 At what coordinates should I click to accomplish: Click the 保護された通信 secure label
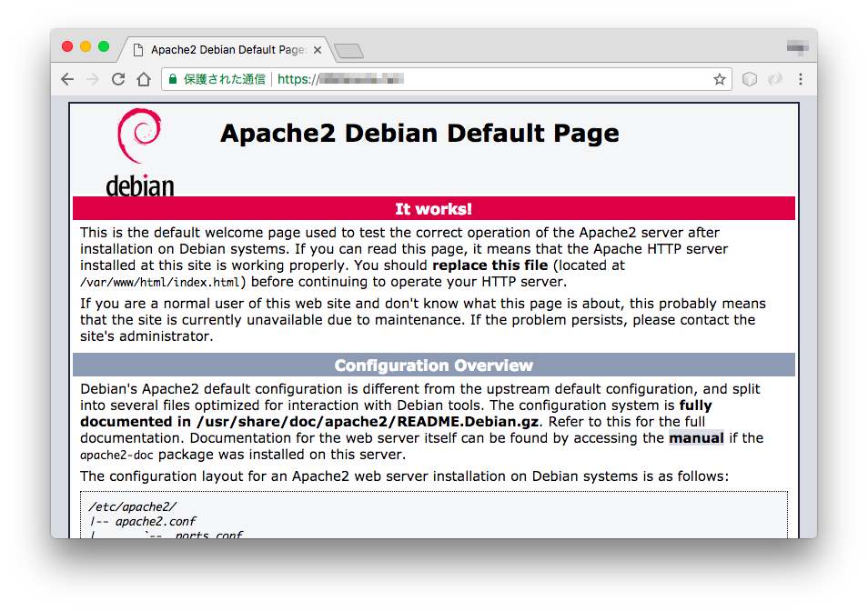(224, 79)
